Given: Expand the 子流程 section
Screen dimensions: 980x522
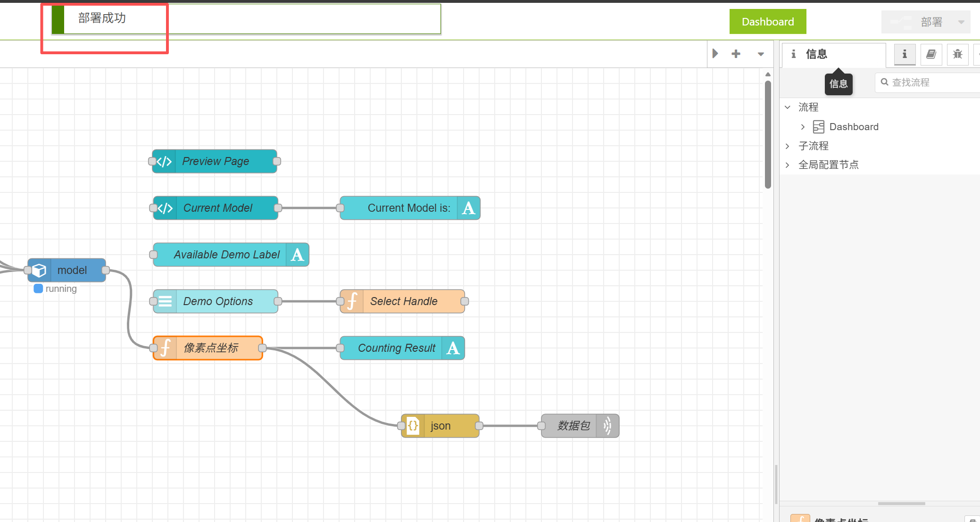Looking at the screenshot, I should tap(788, 146).
